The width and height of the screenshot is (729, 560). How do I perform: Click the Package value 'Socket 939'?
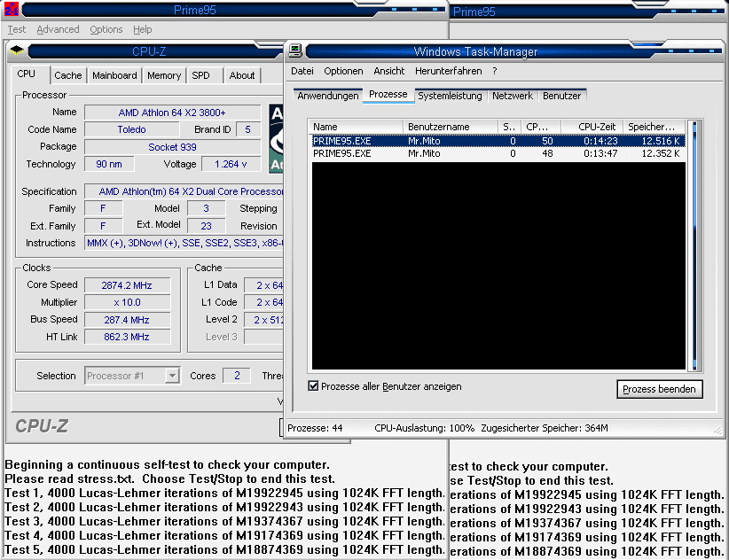(172, 147)
